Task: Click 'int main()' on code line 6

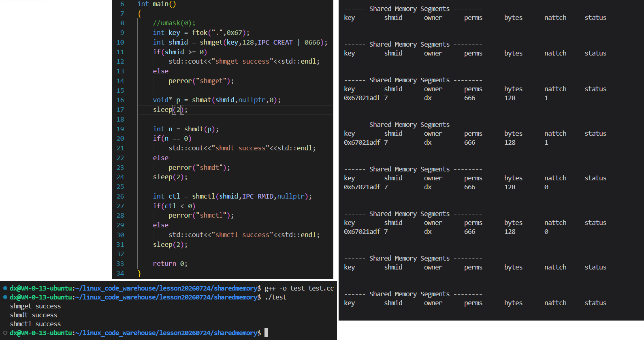Action: pyautogui.click(x=157, y=4)
